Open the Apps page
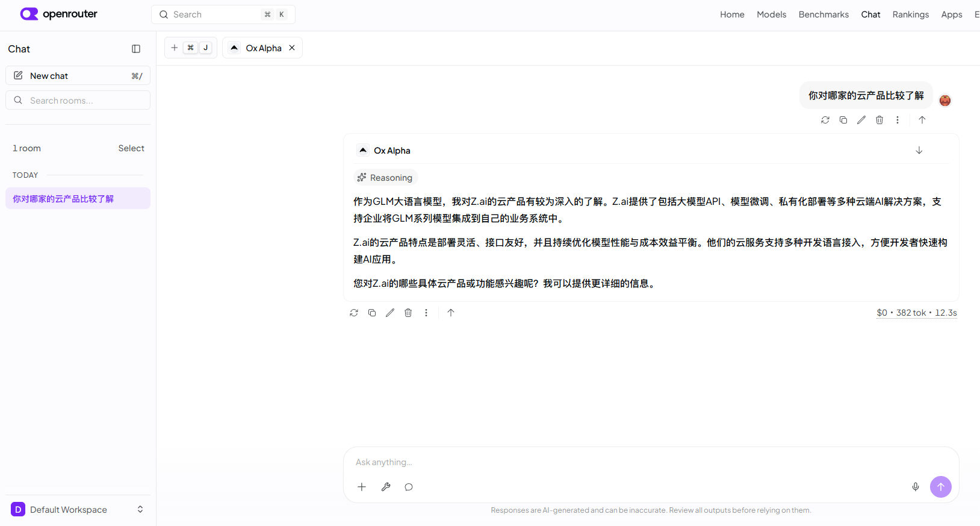980x526 pixels. (951, 14)
